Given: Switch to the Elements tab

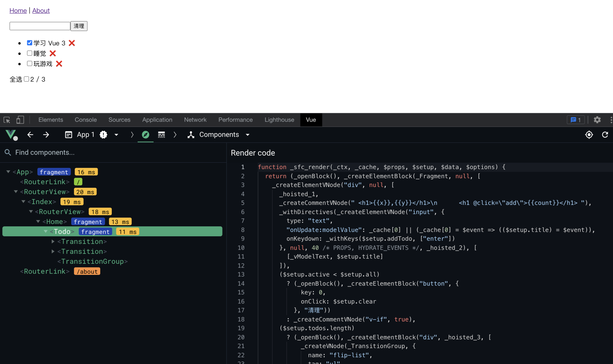Looking at the screenshot, I should click(50, 119).
